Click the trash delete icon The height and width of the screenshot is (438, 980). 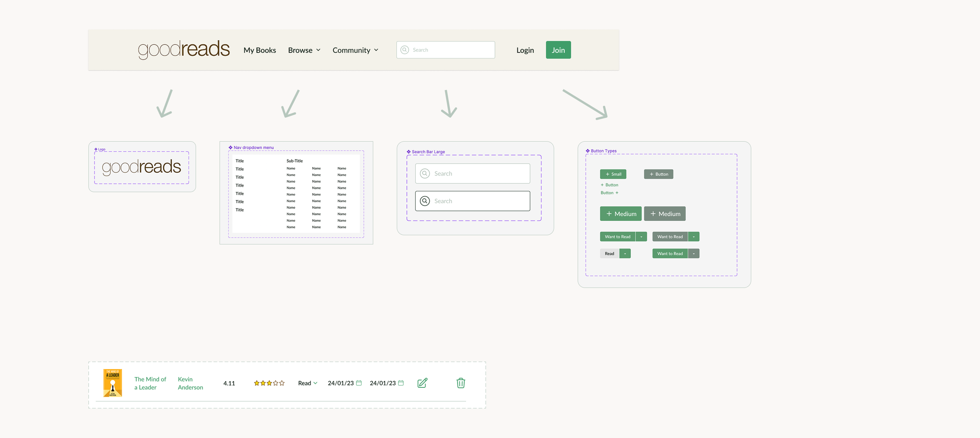(461, 383)
